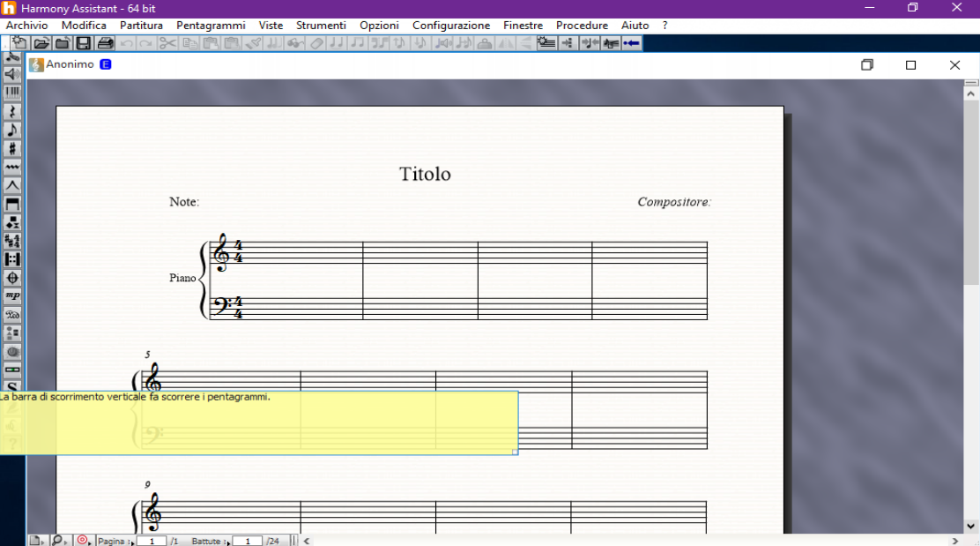Open the repeat barline palette
The height and width of the screenshot is (546, 980).
pos(11,259)
